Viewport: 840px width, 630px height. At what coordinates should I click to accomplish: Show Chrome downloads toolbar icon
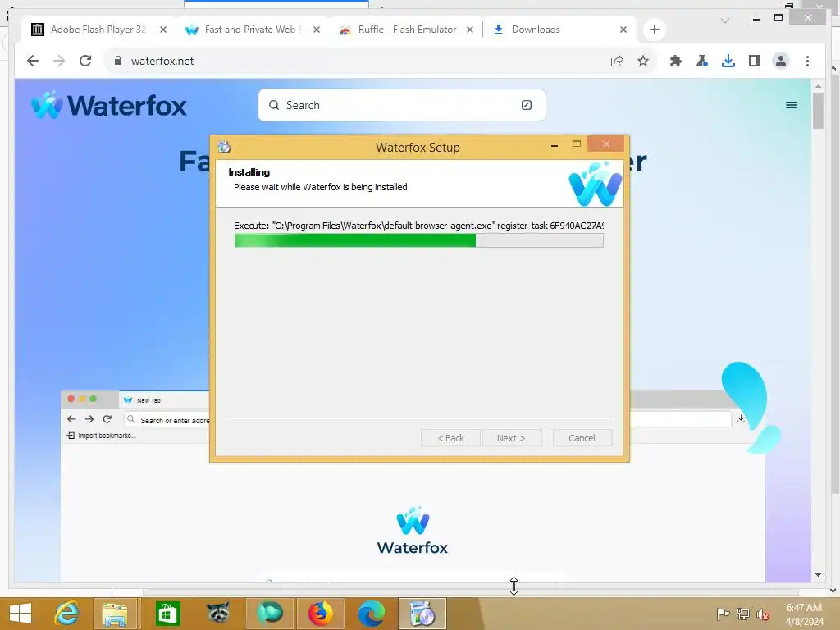[728, 61]
